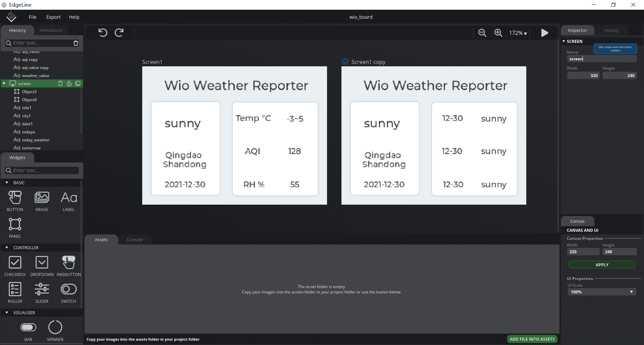
Task: Select the Hierarchy tab
Action: pyautogui.click(x=17, y=30)
